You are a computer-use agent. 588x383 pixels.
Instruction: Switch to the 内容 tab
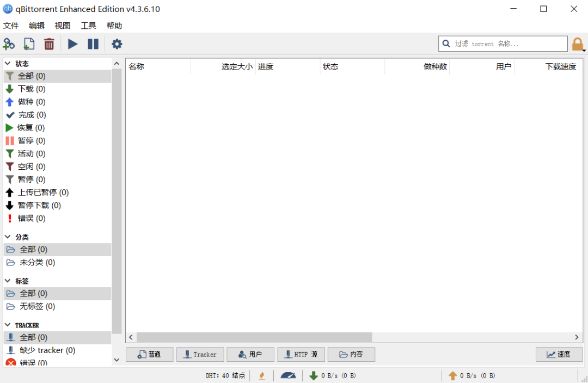351,355
